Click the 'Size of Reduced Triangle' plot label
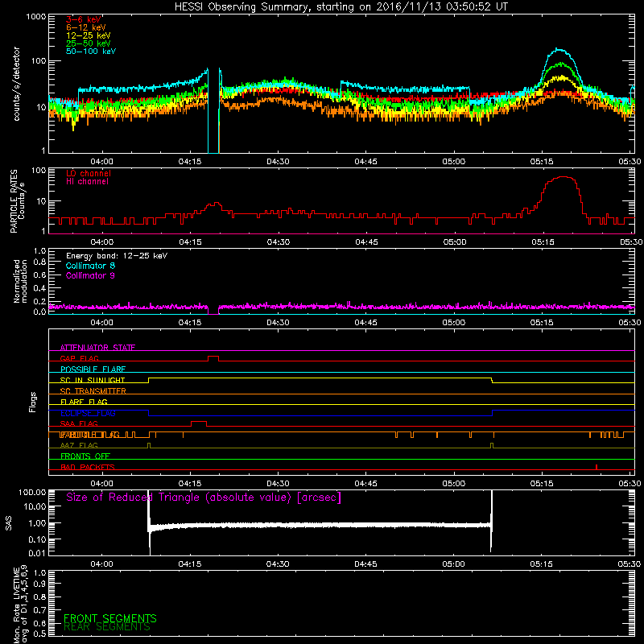The image size is (644, 644). pyautogui.click(x=204, y=497)
